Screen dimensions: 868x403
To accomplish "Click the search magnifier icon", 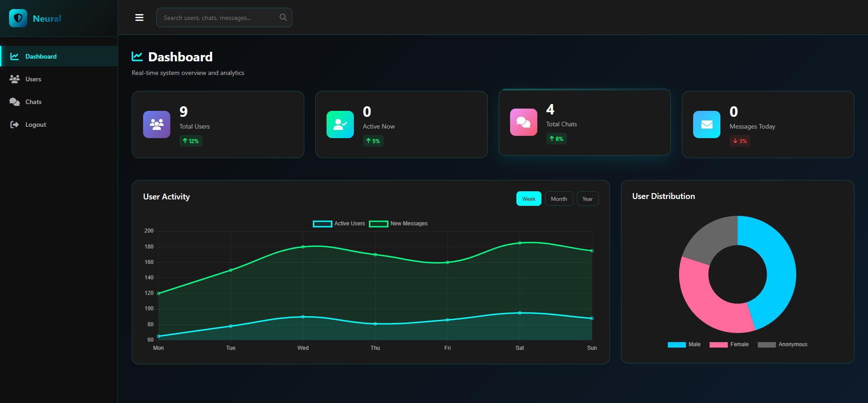I will pyautogui.click(x=283, y=17).
